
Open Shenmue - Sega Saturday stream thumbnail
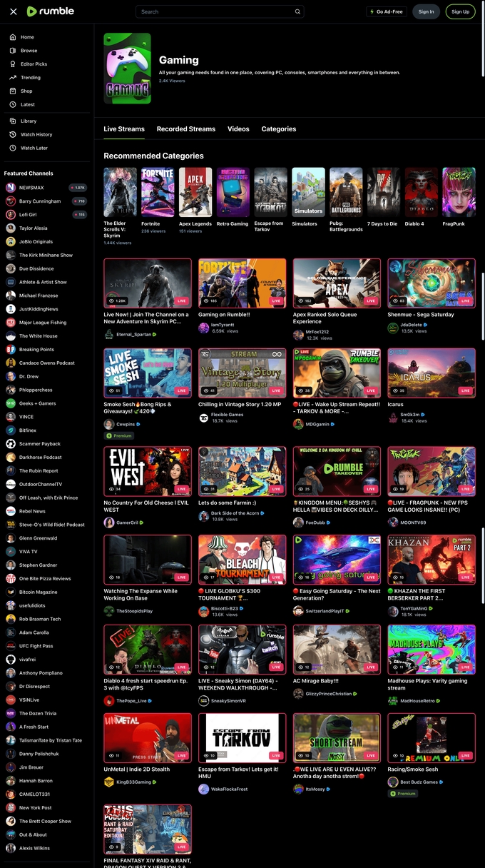point(432,283)
